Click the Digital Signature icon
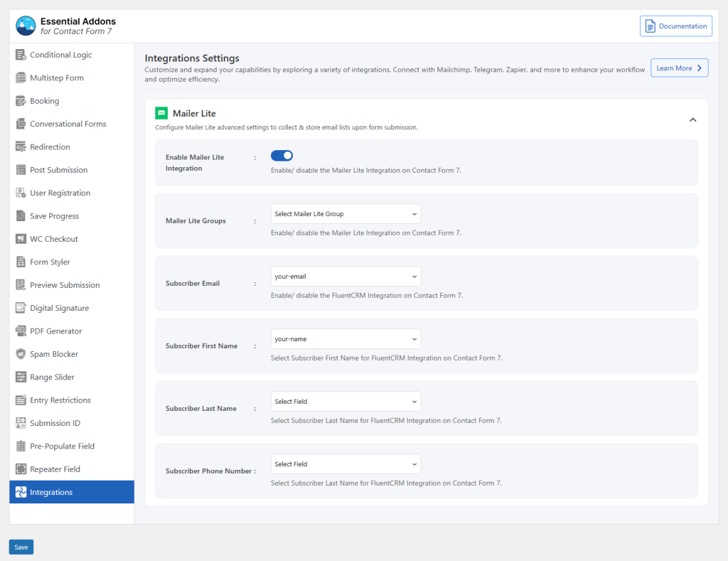 click(x=21, y=308)
